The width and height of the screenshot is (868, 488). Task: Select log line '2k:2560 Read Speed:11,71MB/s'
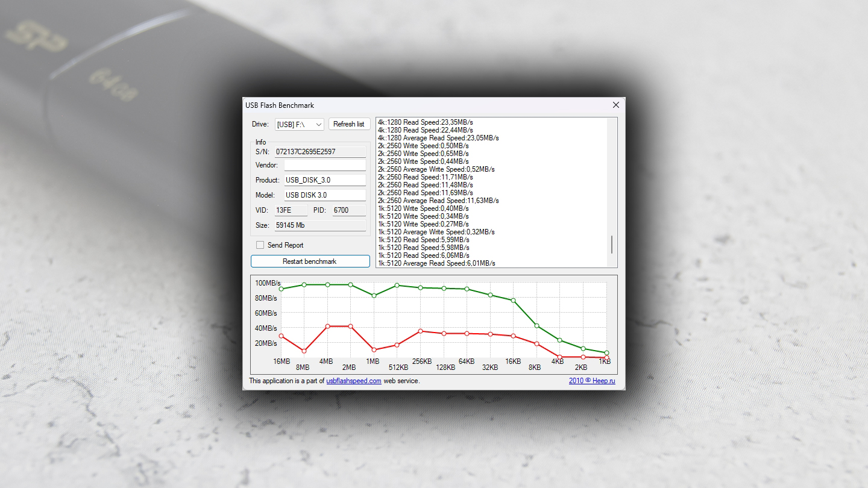point(425,177)
